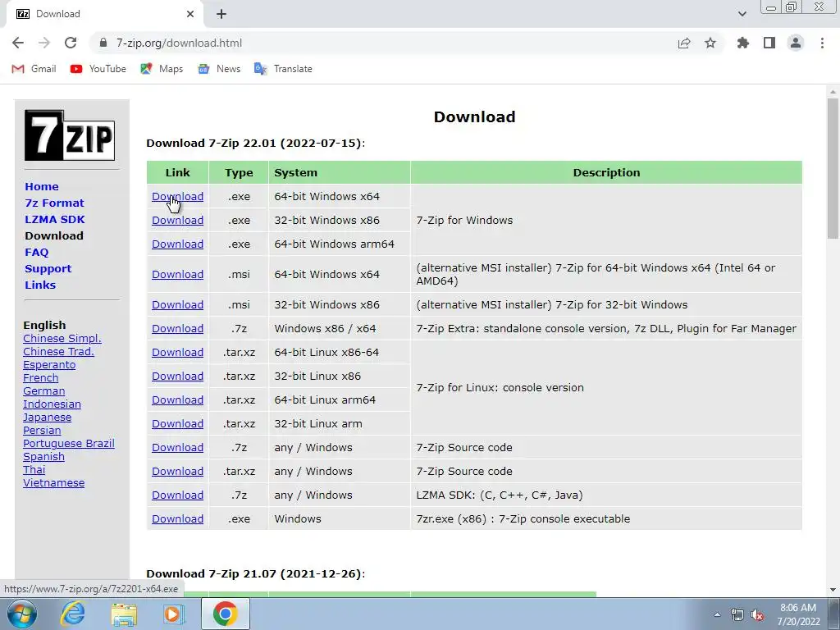Expand the tab search chevron
This screenshot has width=840, height=630.
point(742,14)
